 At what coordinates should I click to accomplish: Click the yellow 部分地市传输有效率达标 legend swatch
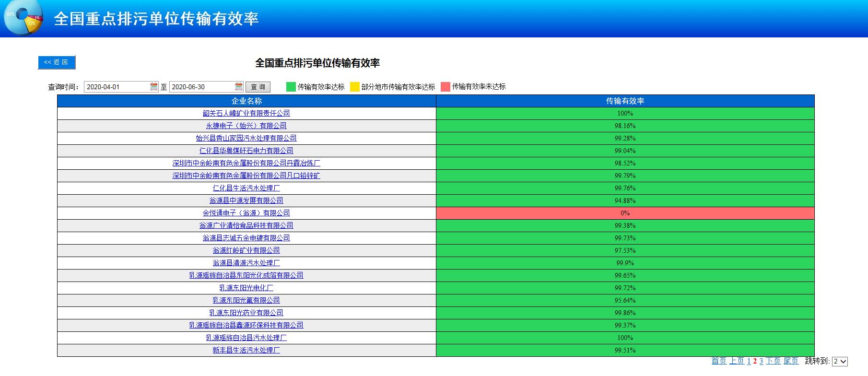355,87
